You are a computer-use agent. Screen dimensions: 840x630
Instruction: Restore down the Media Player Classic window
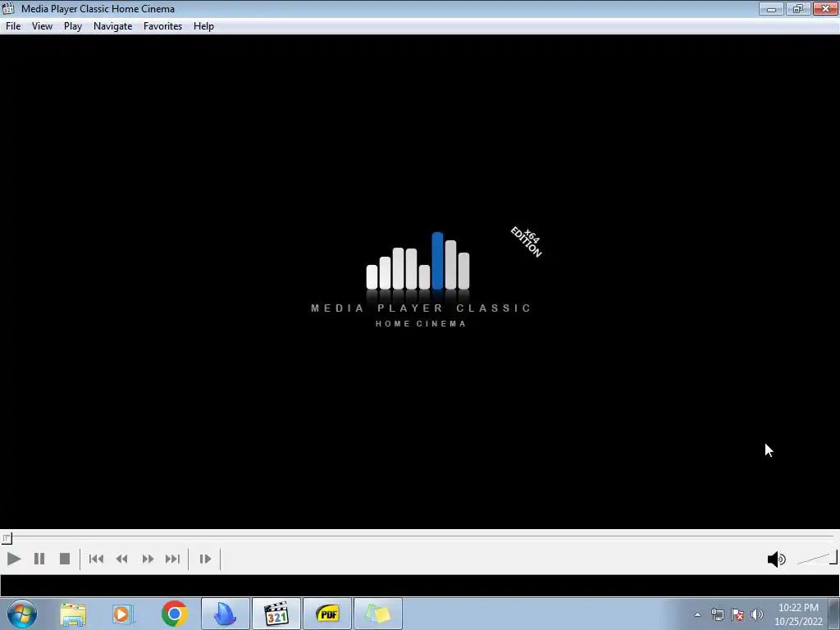(798, 8)
